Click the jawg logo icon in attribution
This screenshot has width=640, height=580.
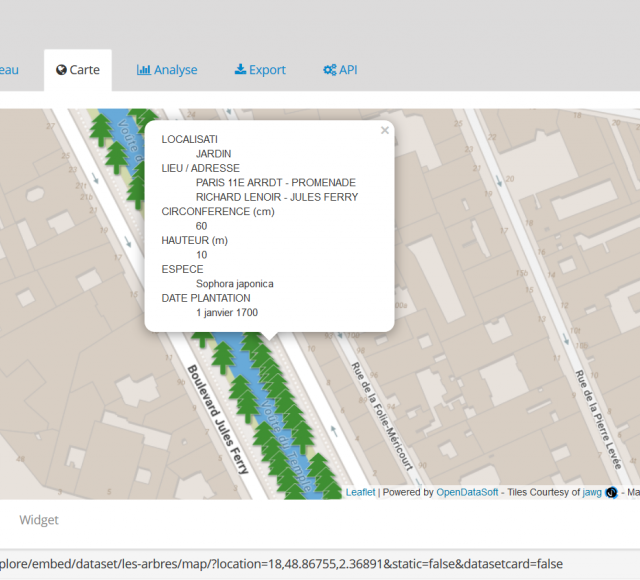611,493
